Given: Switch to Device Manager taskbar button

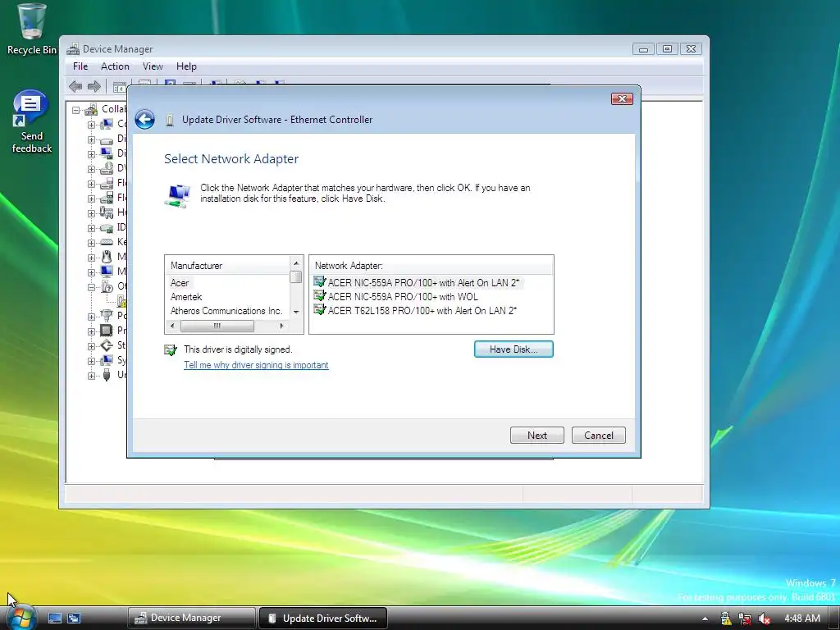Looking at the screenshot, I should [x=191, y=618].
